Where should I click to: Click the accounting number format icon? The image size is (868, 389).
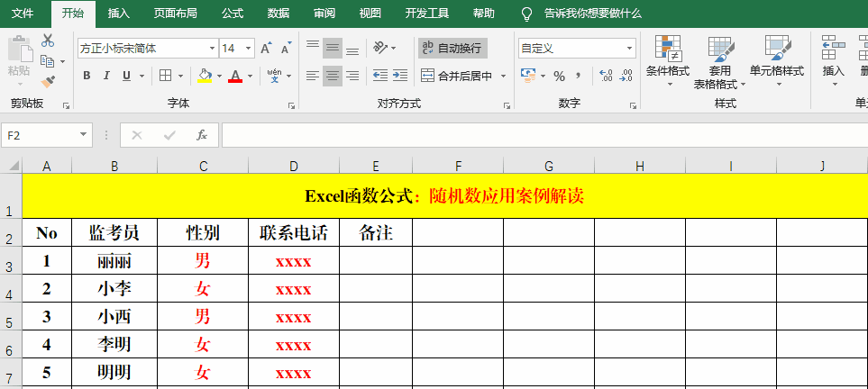[x=528, y=76]
